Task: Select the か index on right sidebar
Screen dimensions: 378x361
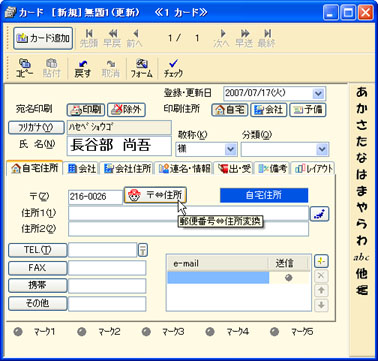Action: pyautogui.click(x=362, y=108)
